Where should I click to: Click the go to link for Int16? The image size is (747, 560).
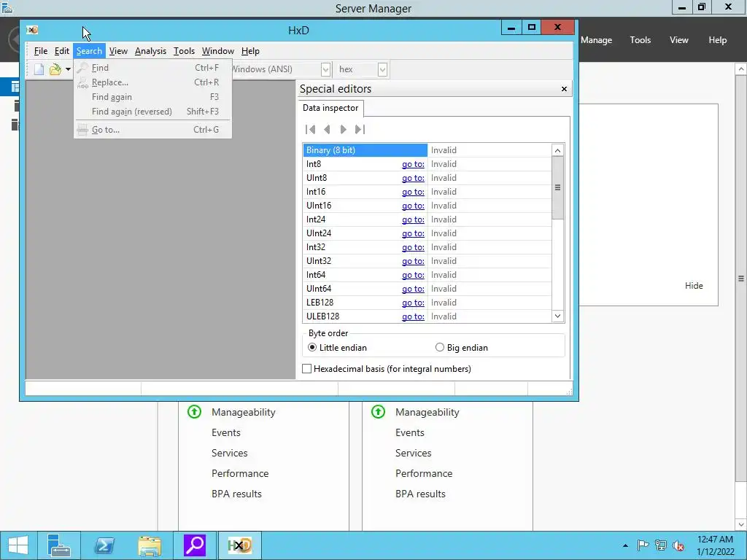pyautogui.click(x=413, y=192)
